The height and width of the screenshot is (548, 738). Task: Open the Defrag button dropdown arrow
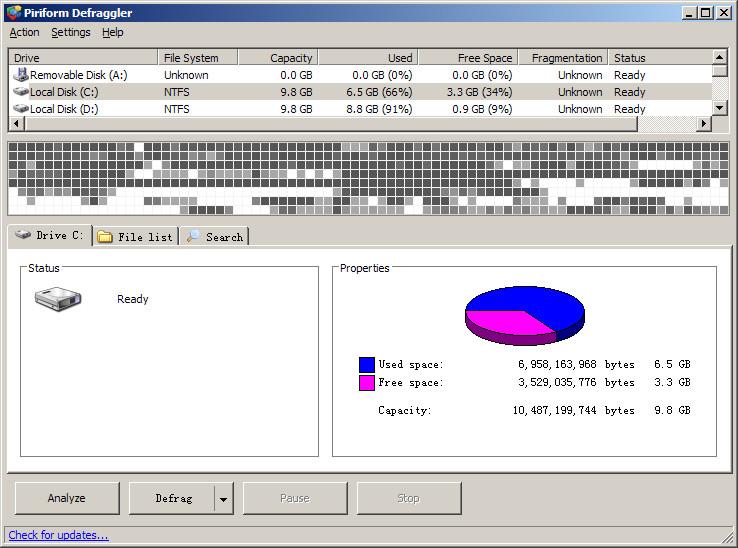[x=224, y=498]
